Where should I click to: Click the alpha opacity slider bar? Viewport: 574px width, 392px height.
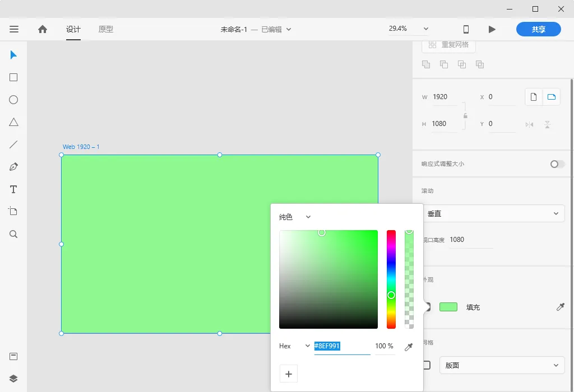pyautogui.click(x=409, y=279)
